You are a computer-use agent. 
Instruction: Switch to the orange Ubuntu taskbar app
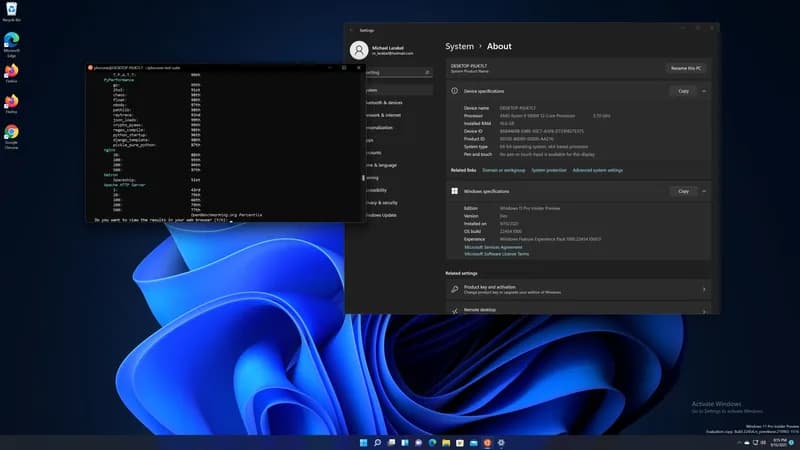click(x=487, y=443)
